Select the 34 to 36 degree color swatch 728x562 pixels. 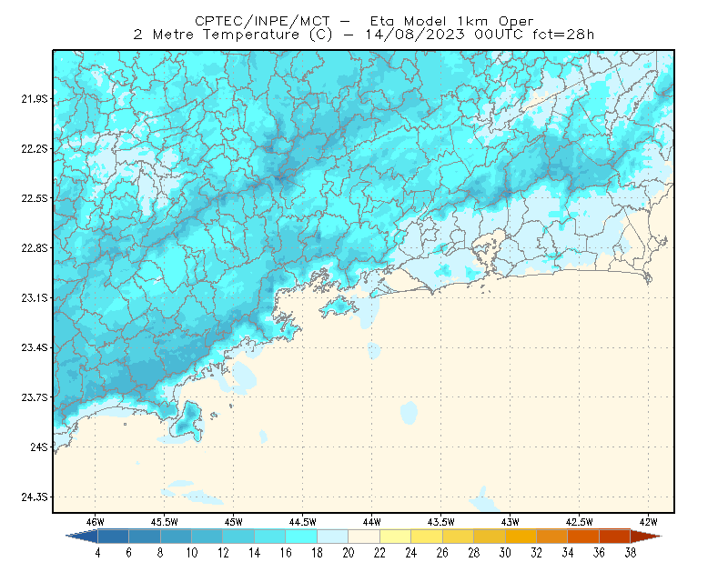(583, 537)
